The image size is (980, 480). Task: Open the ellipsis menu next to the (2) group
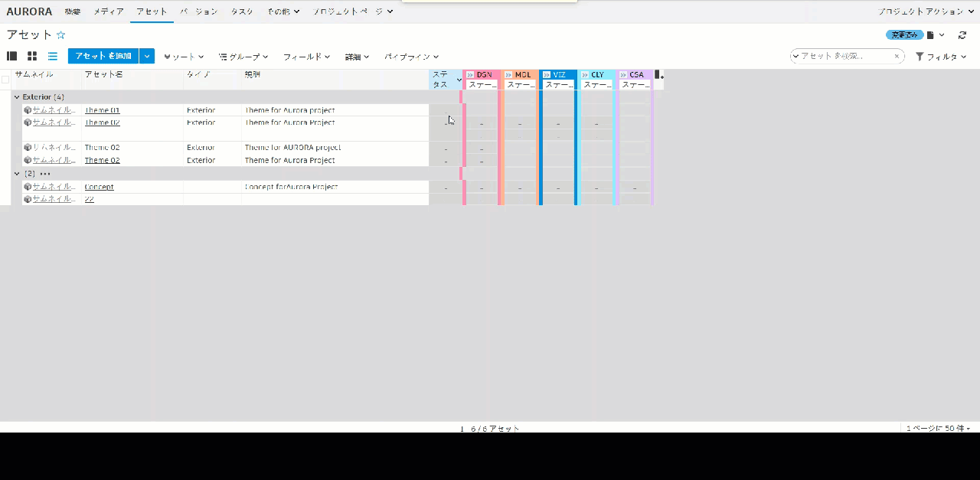coord(45,174)
